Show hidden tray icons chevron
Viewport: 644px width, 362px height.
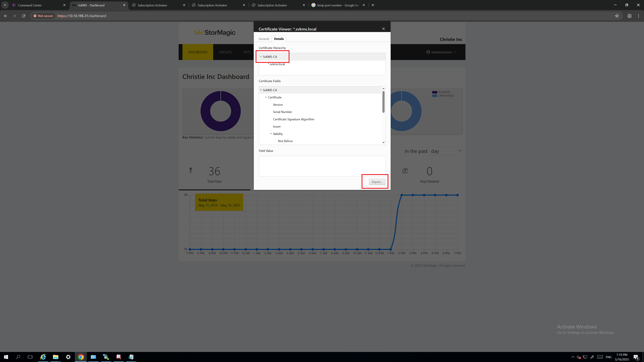click(573, 357)
